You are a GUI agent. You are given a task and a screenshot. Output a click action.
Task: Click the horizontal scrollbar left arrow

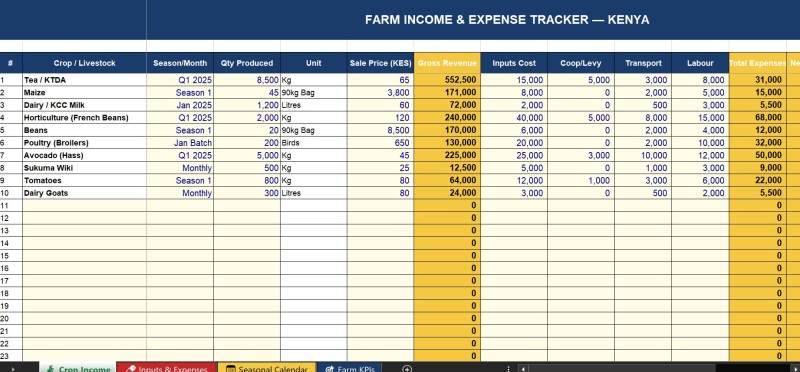coord(523,368)
